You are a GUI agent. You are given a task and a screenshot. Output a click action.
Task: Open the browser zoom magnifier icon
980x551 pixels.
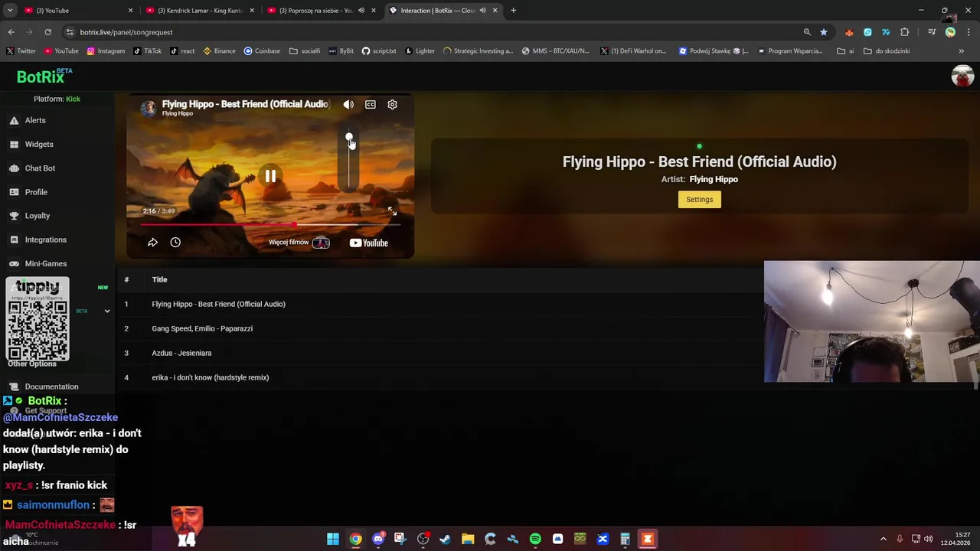click(807, 32)
